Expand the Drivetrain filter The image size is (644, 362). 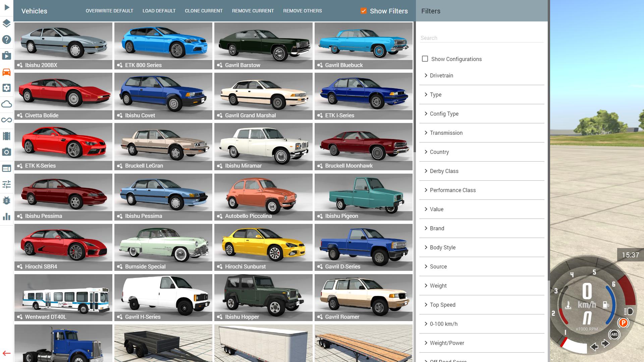(441, 75)
